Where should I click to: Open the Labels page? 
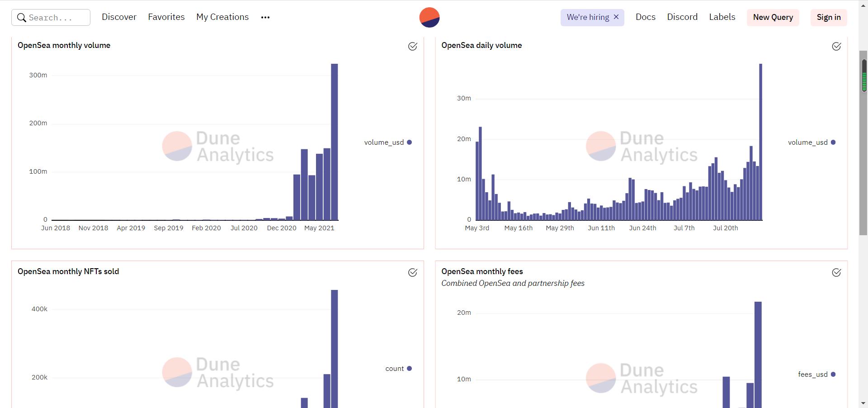722,17
